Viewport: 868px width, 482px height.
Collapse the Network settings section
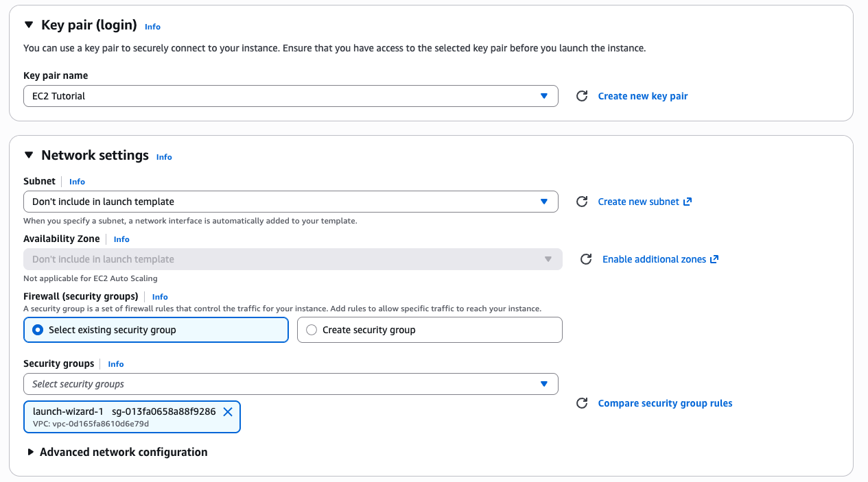[x=29, y=156]
